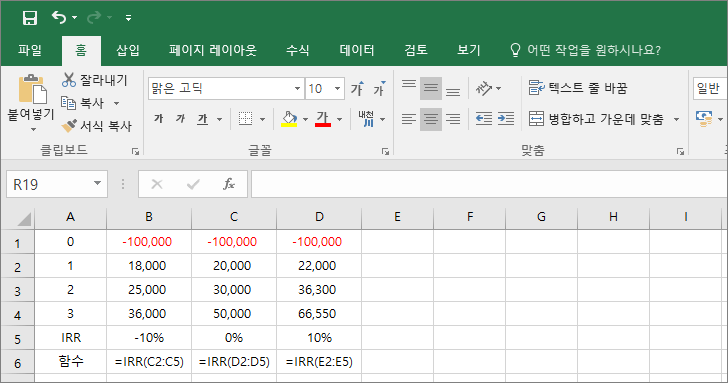Apply yellow fill color bucket
The width and height of the screenshot is (728, 383).
(289, 119)
